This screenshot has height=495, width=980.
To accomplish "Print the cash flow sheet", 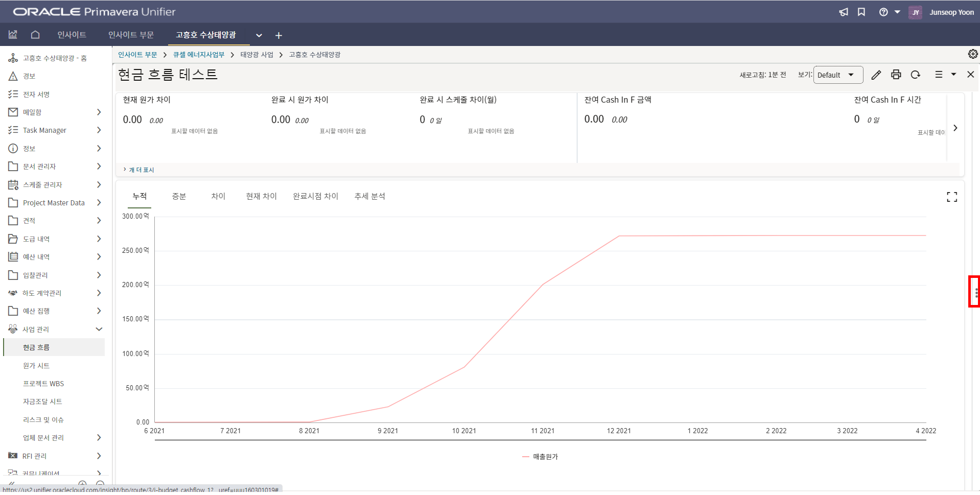I will [896, 75].
